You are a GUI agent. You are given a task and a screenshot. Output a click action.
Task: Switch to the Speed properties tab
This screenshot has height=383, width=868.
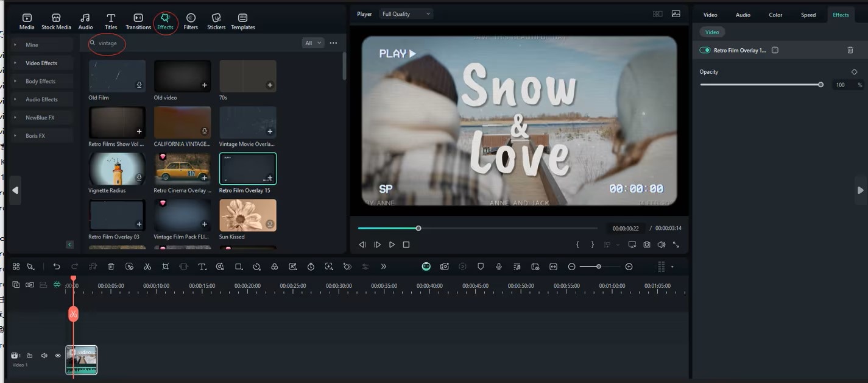pos(808,15)
